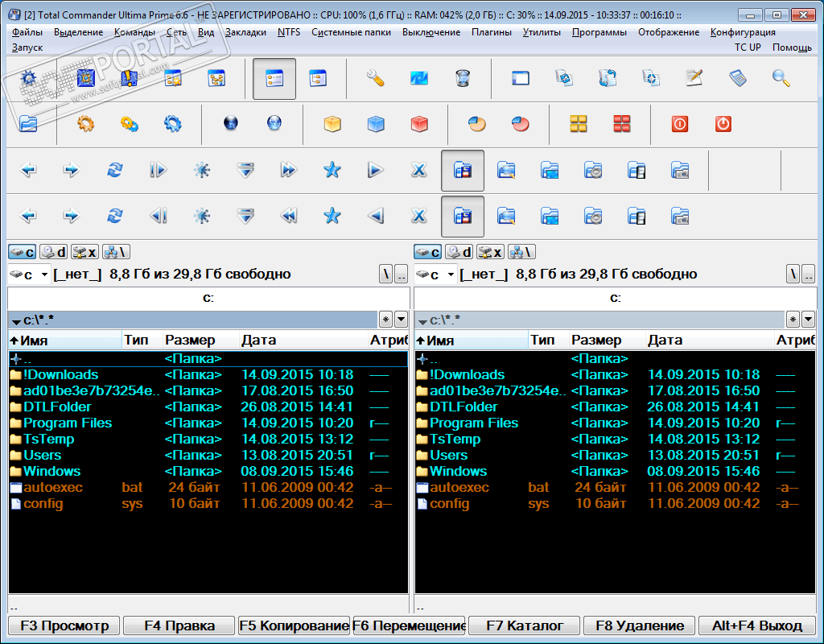The height and width of the screenshot is (644, 824).
Task: Select drive d button in left panel
Action: [54, 252]
